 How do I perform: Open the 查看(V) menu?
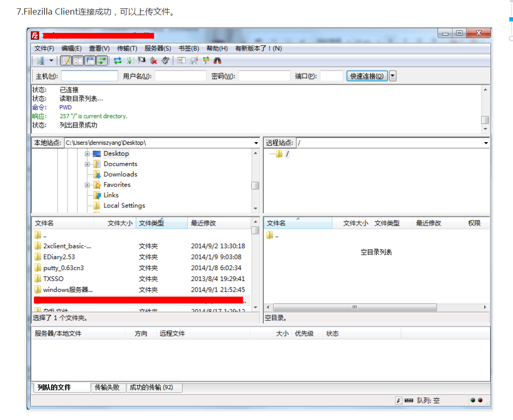[x=99, y=49]
